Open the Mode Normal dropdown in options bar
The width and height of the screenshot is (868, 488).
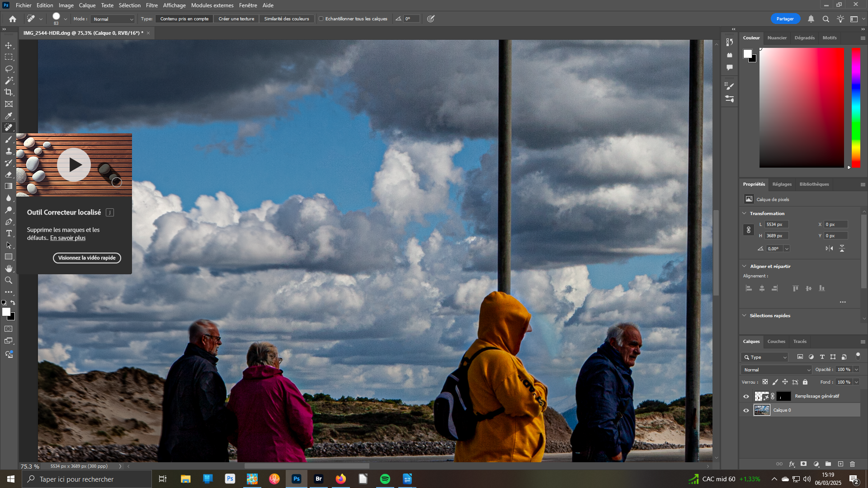click(x=113, y=19)
